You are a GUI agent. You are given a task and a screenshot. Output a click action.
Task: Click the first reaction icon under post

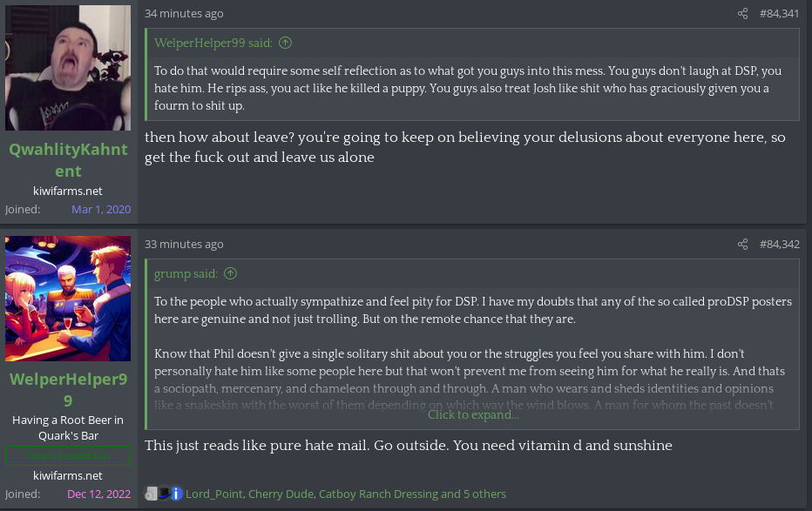click(x=151, y=494)
